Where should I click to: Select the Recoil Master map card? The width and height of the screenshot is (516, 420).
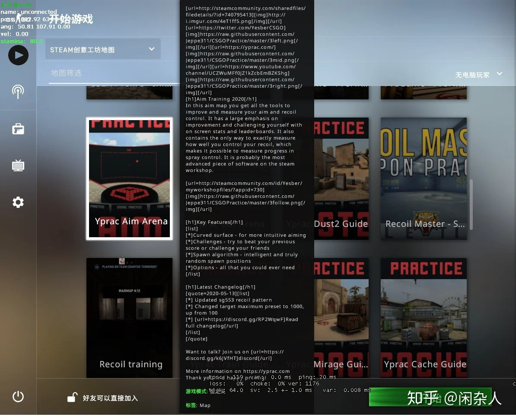click(424, 179)
